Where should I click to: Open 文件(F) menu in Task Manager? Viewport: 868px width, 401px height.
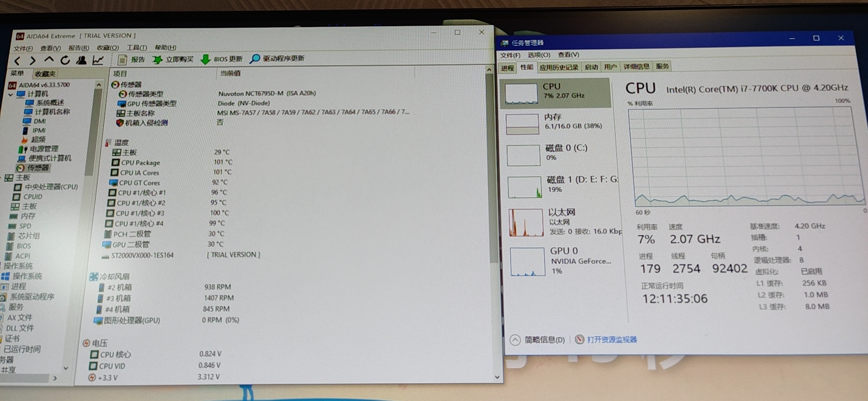(510, 55)
